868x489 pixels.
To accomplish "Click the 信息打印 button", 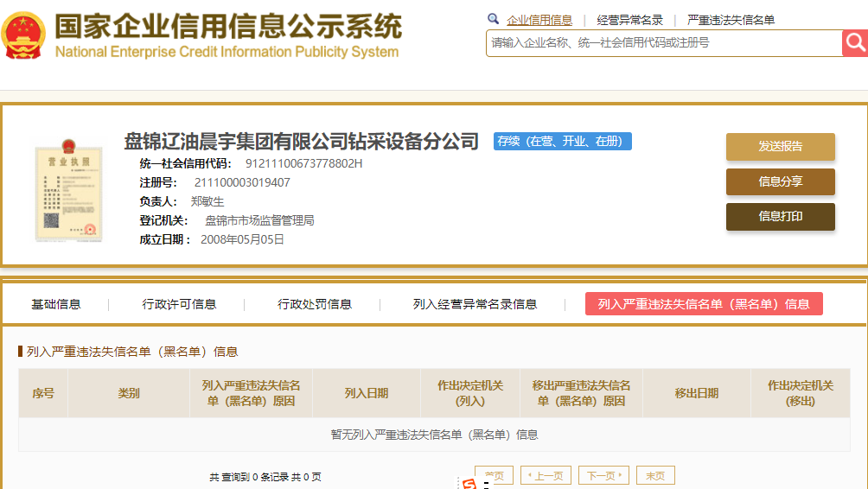I will click(780, 216).
